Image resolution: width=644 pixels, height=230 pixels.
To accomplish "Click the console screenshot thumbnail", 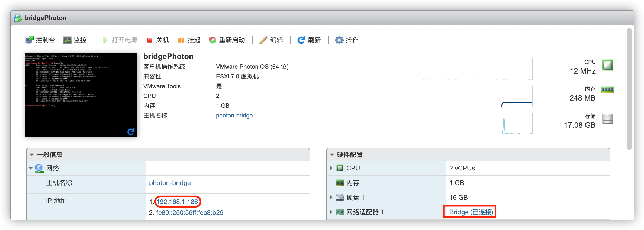I will (81, 95).
